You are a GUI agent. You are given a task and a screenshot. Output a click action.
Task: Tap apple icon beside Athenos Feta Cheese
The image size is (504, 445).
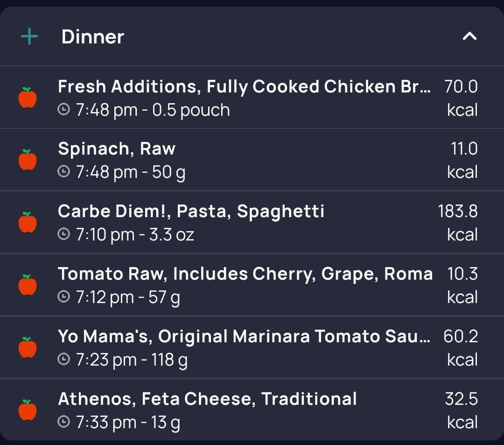click(28, 410)
